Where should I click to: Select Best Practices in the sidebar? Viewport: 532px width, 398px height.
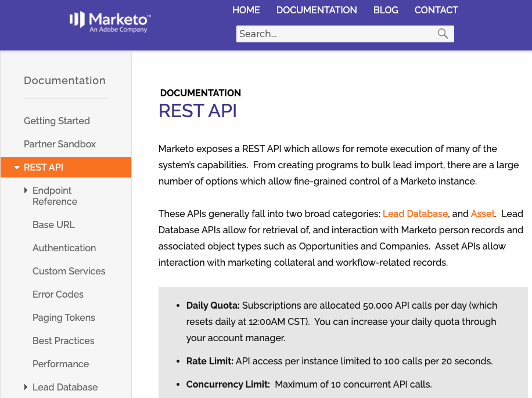click(x=63, y=341)
